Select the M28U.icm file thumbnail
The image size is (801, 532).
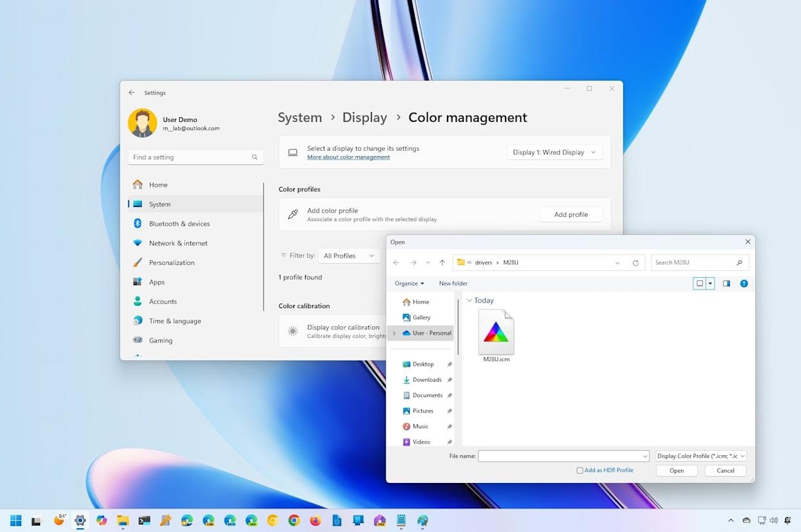(496, 334)
